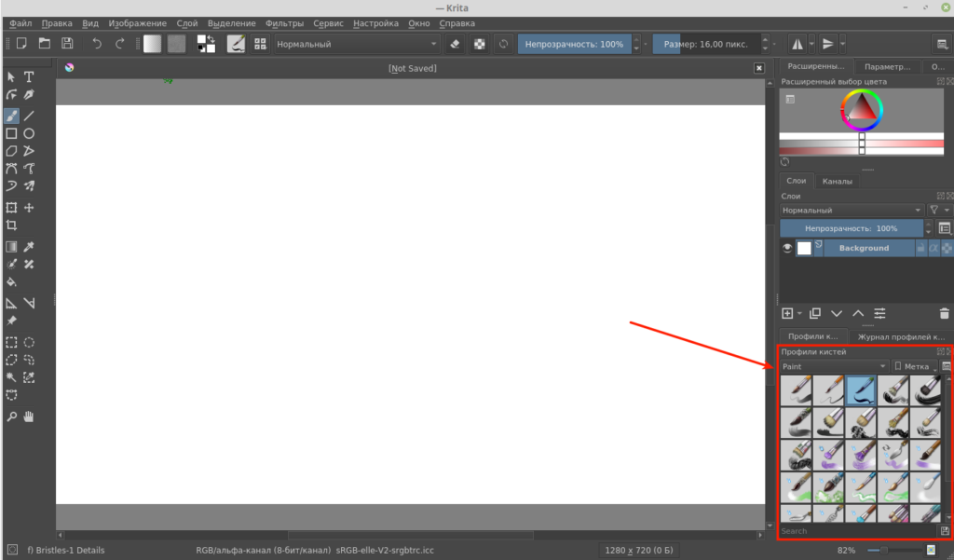The height and width of the screenshot is (560, 954).
Task: Select the Crop tool
Action: tap(11, 225)
